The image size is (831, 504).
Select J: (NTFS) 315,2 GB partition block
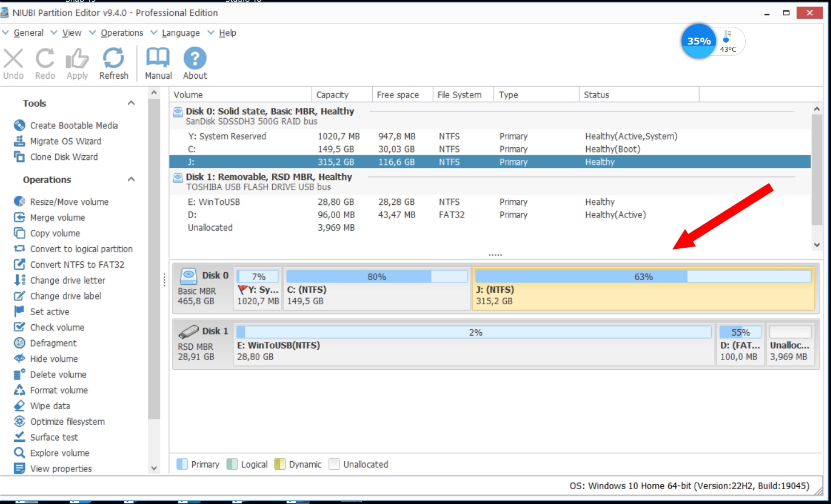click(643, 289)
